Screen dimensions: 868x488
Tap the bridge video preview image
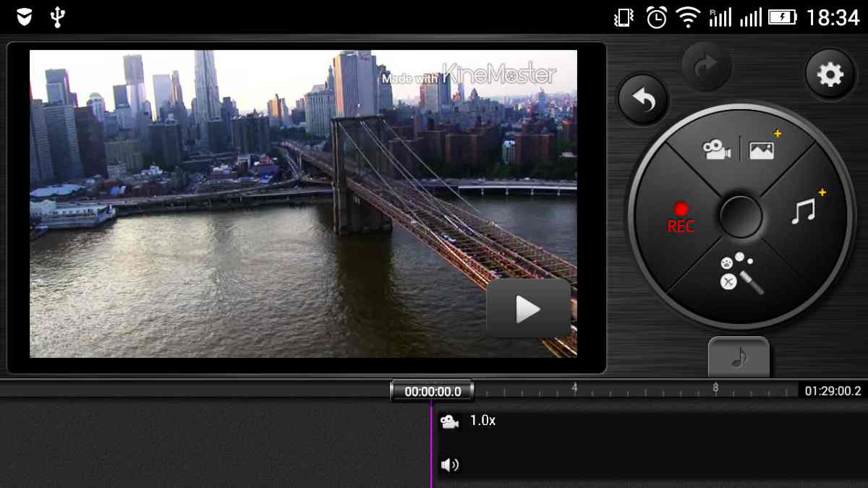pos(303,203)
